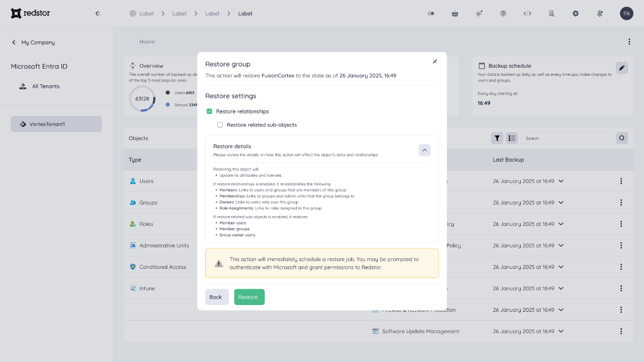This screenshot has height=362, width=644.
Task: Go back to My Company
Action: (x=33, y=42)
